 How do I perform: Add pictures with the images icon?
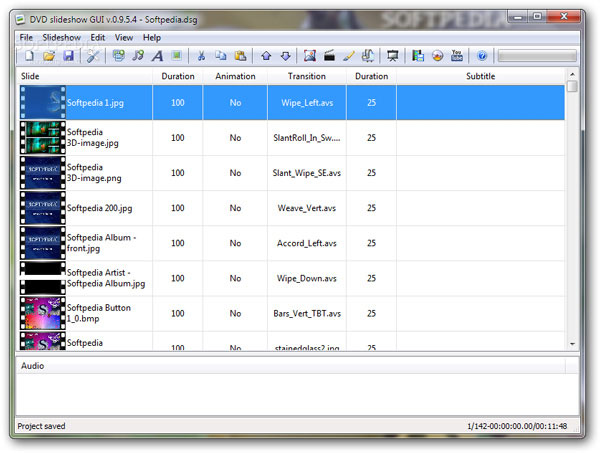(x=119, y=56)
